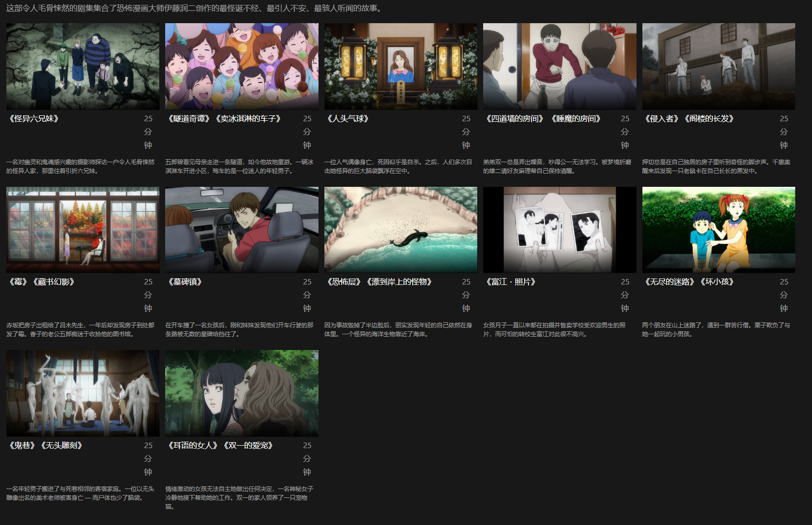Click the description starting "女孩月子一直以来"
Screen dimensions: 812x525
point(555,330)
